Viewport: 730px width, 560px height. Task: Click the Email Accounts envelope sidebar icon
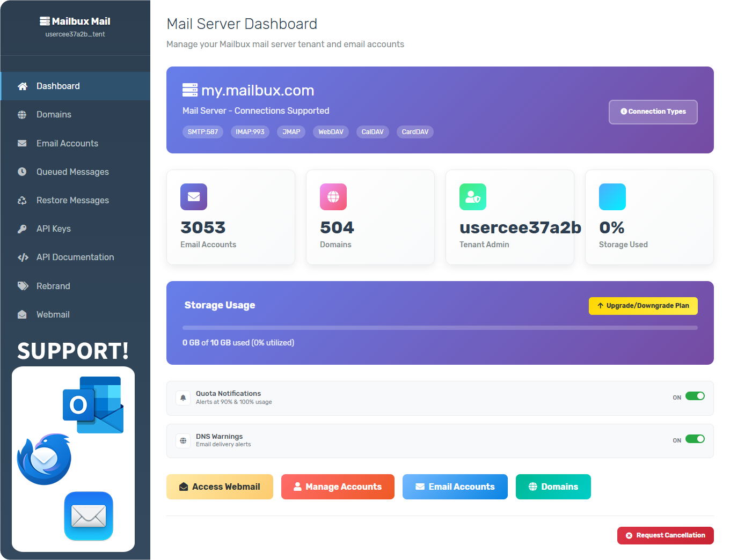[22, 143]
